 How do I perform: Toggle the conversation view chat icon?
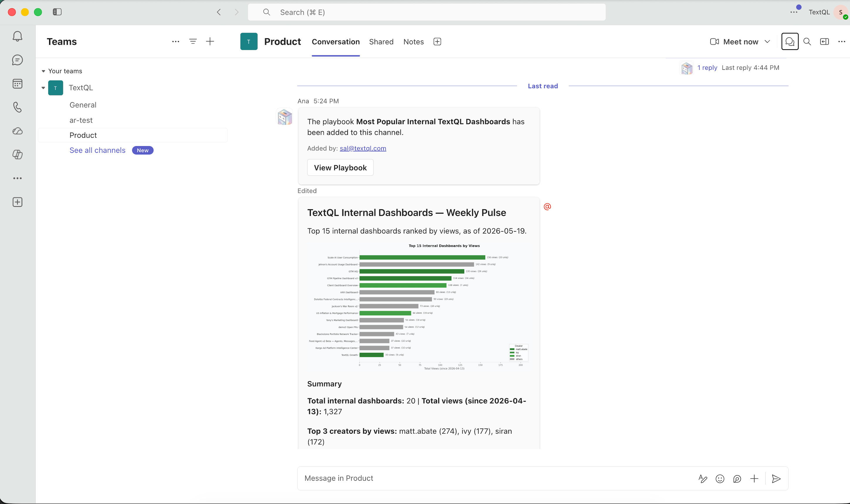pyautogui.click(x=790, y=41)
